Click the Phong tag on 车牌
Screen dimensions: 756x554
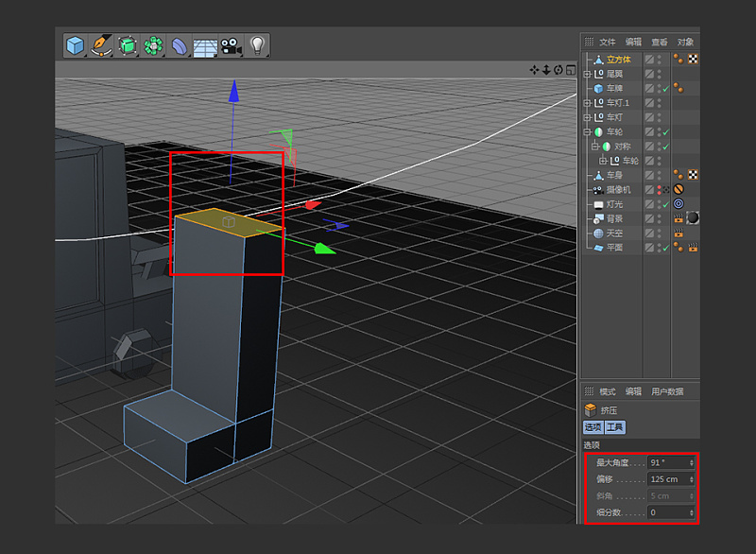coord(679,88)
